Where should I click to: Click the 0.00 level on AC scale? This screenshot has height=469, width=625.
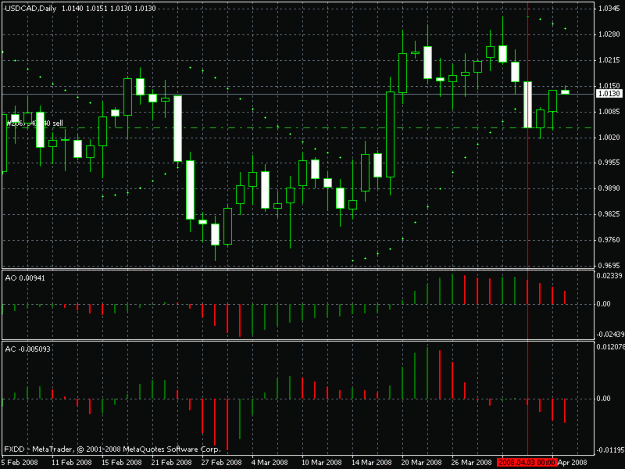[x=604, y=398]
